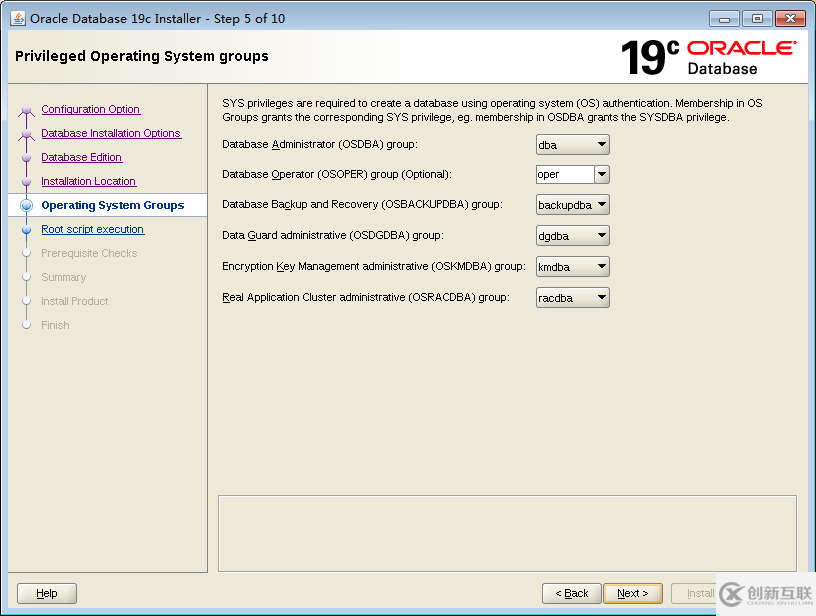Click the Data Guard administrative (OSDGDBA) label
816x616 pixels.
tap(333, 235)
